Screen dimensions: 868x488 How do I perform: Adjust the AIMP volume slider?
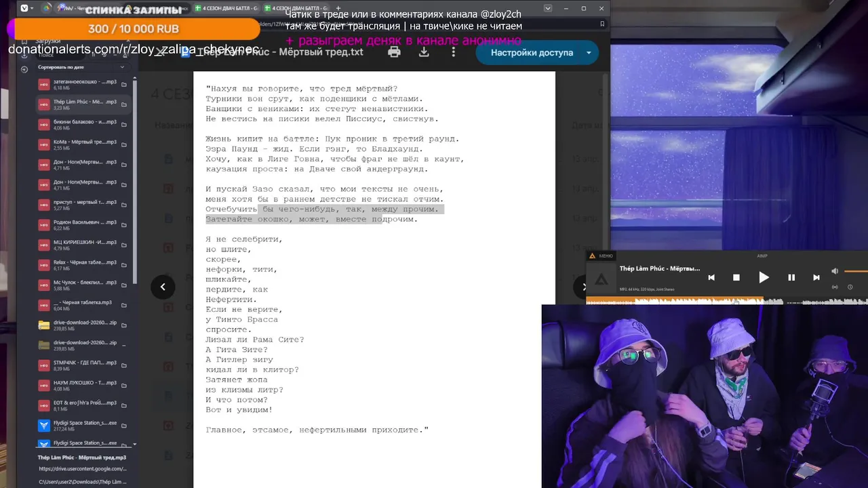[856, 271]
